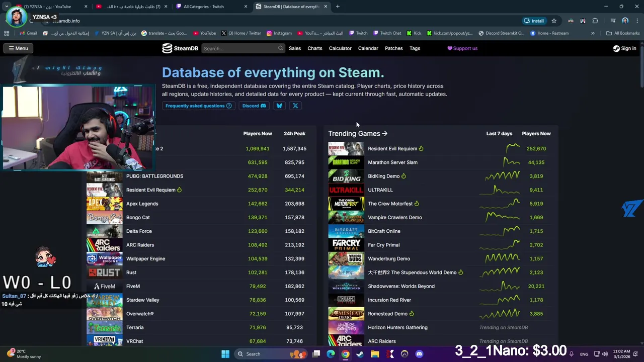
Task: Open the Rust game thumbnail
Action: click(104, 273)
